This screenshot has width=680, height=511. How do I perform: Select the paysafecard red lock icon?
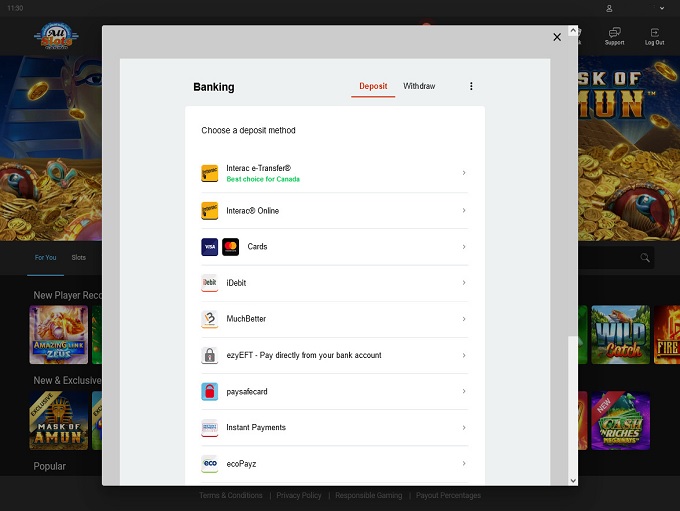coord(209,391)
